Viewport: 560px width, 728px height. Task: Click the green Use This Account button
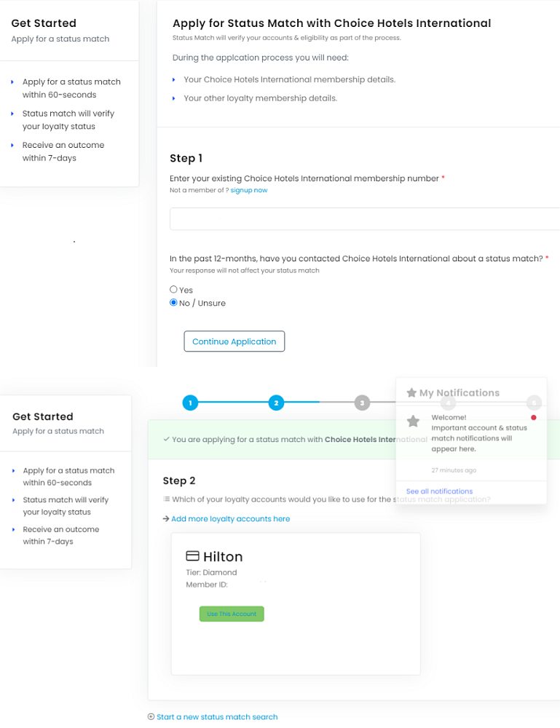coord(232,614)
